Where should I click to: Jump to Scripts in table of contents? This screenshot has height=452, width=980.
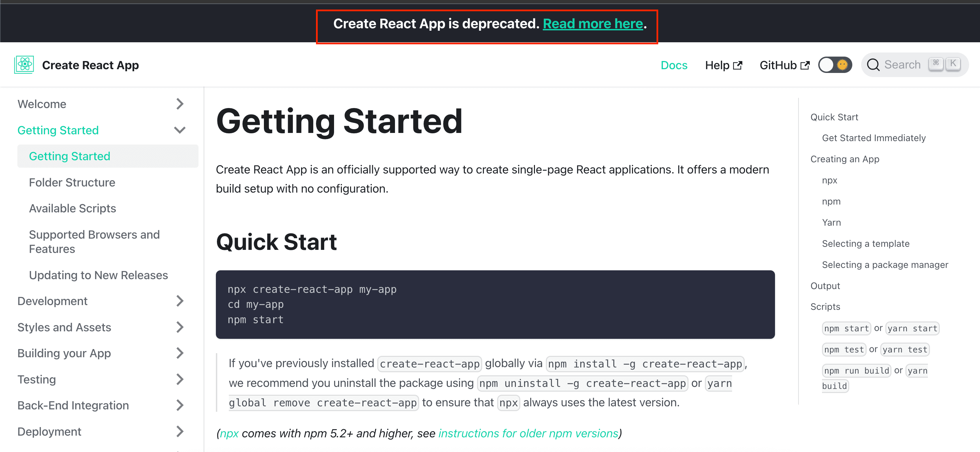825,307
